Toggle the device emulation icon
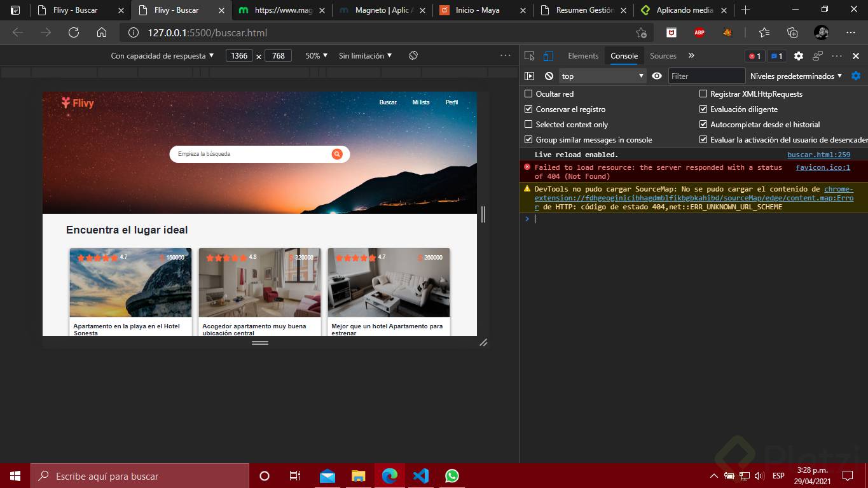The image size is (868, 488). click(548, 56)
